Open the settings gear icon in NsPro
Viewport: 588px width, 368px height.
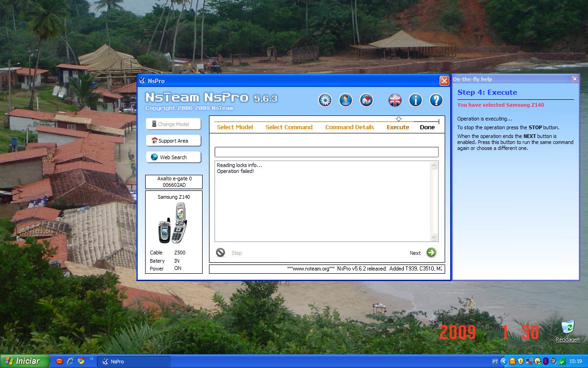(x=325, y=100)
